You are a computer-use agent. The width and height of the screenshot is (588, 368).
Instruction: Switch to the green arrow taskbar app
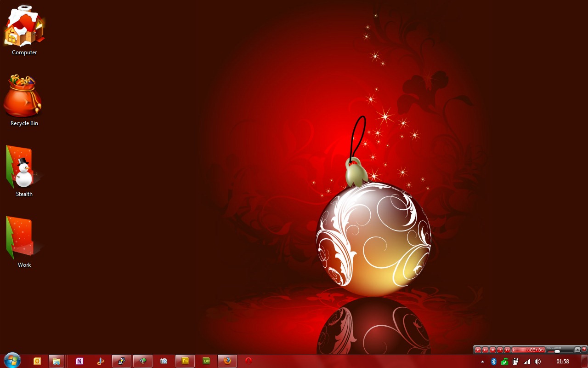click(x=143, y=361)
